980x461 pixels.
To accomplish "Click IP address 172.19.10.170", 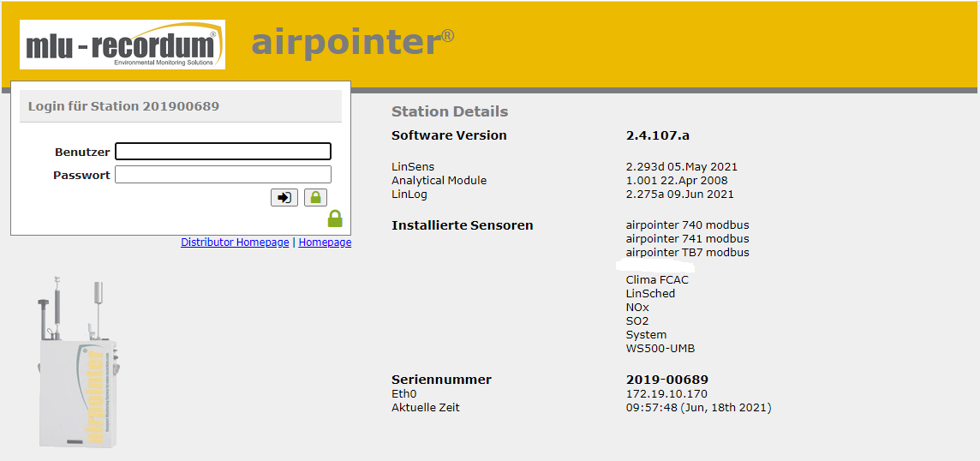I will [666, 394].
